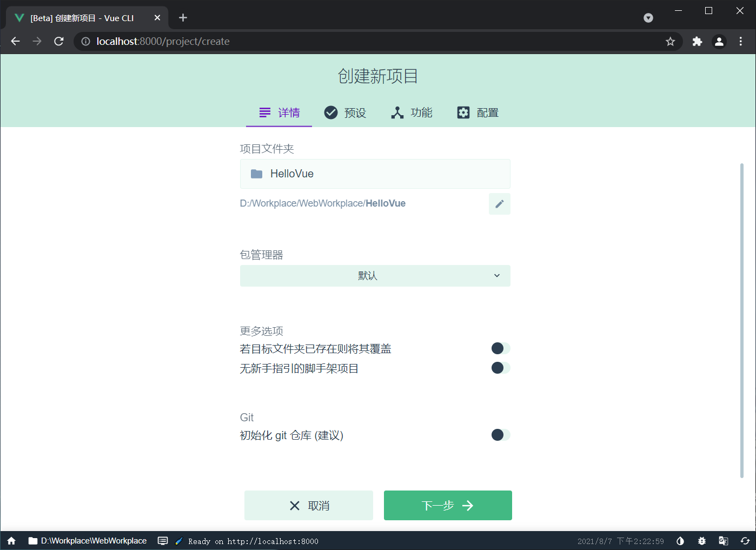756x550 pixels.
Task: Open the Chrome three-dot menu
Action: (x=740, y=42)
